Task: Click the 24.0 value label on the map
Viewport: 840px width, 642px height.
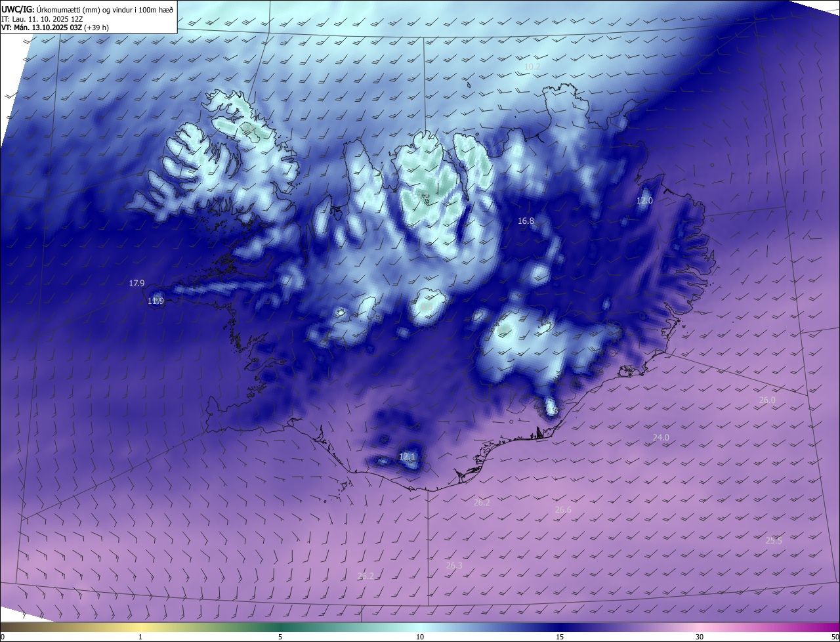Action: [x=661, y=437]
